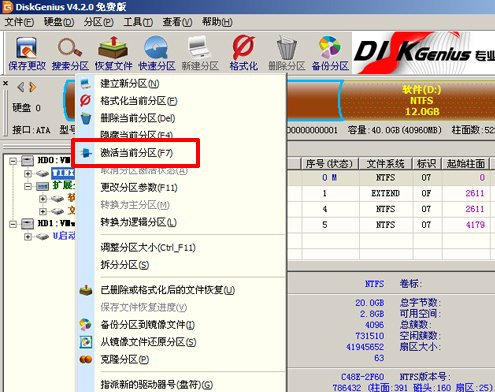
Task: Select 转换为逻辑分区(L) menu entry
Action: tap(181, 222)
